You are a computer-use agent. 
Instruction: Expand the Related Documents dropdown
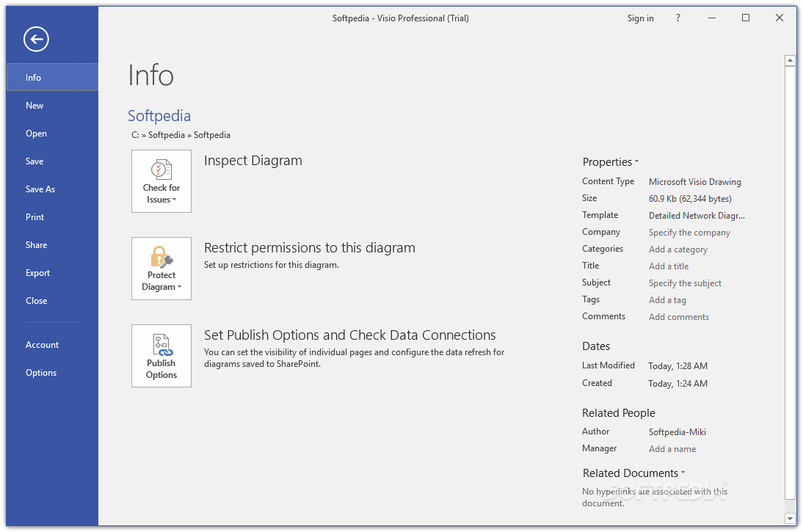coord(633,473)
